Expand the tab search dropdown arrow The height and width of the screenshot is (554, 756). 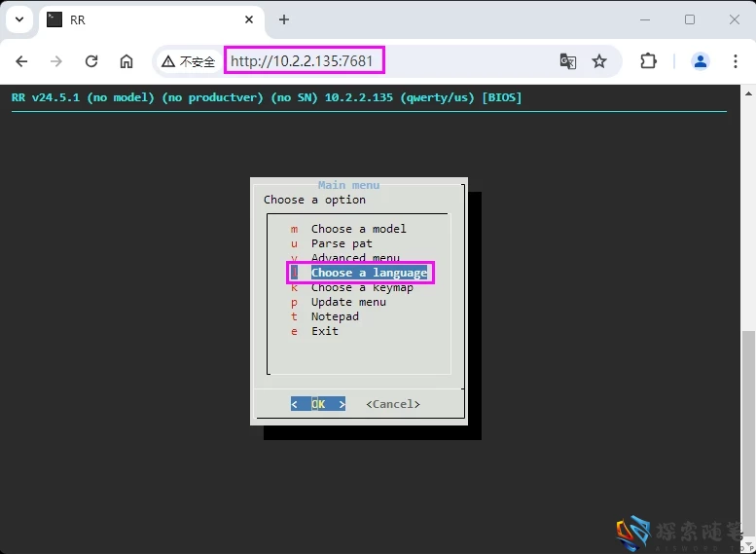click(19, 19)
